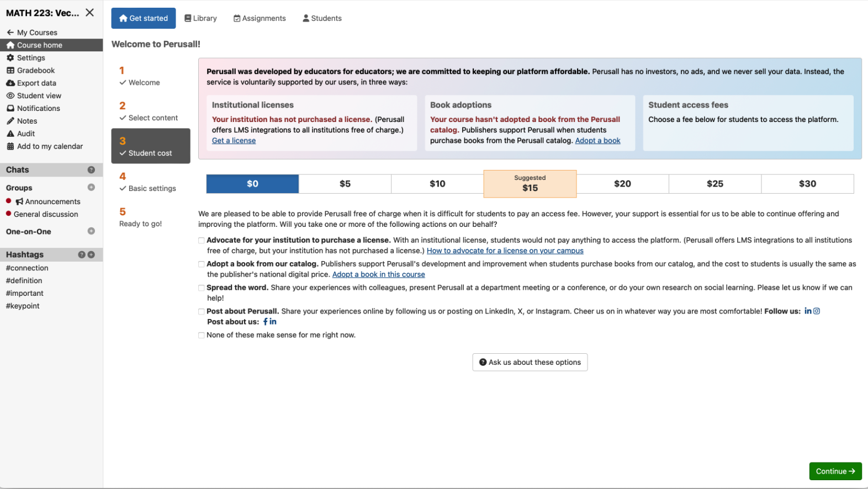Go to step 4 Basic settings

151,182
